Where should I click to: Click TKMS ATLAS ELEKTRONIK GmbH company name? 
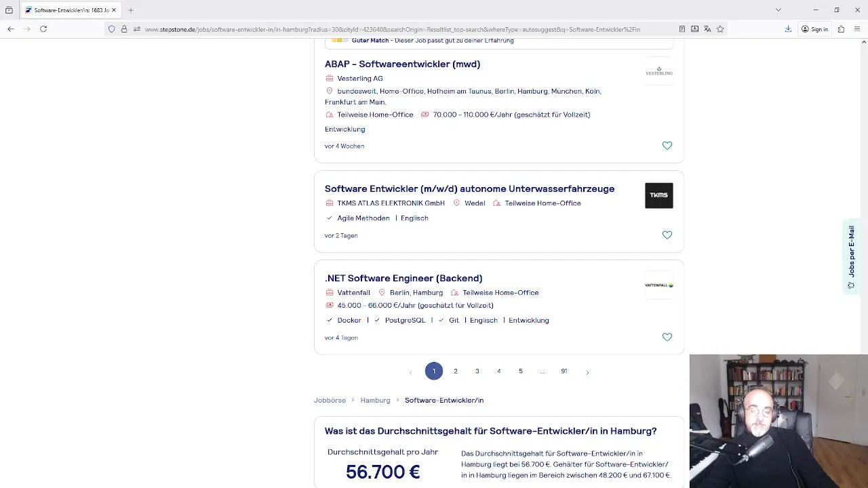point(391,203)
